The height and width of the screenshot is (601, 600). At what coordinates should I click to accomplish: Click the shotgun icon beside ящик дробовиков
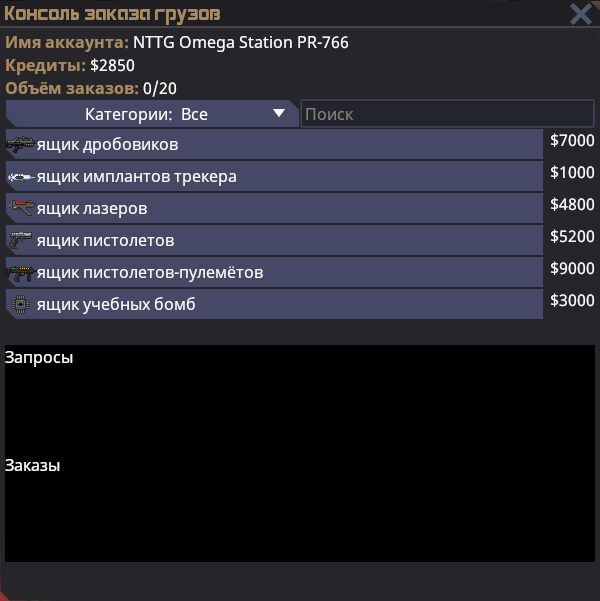(20, 145)
